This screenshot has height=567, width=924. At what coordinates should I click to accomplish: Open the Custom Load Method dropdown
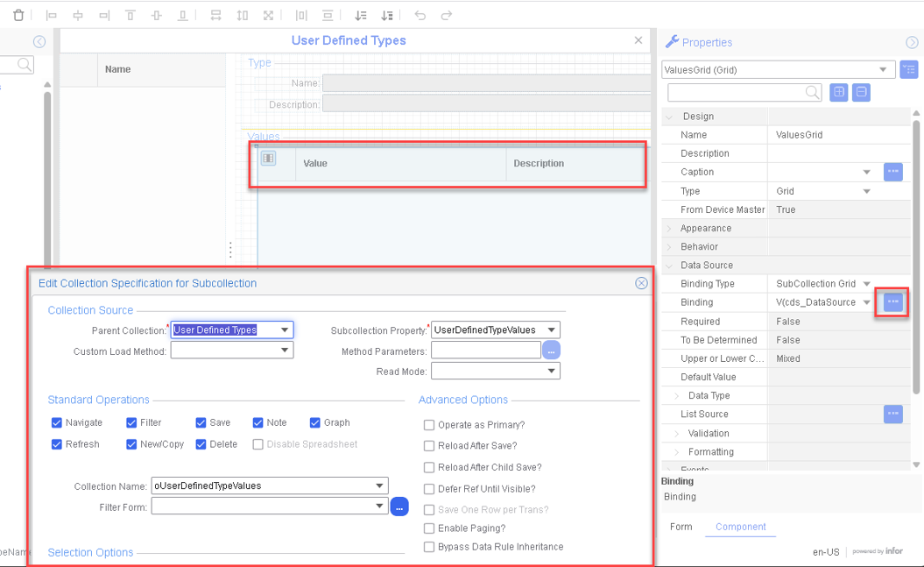tap(285, 350)
